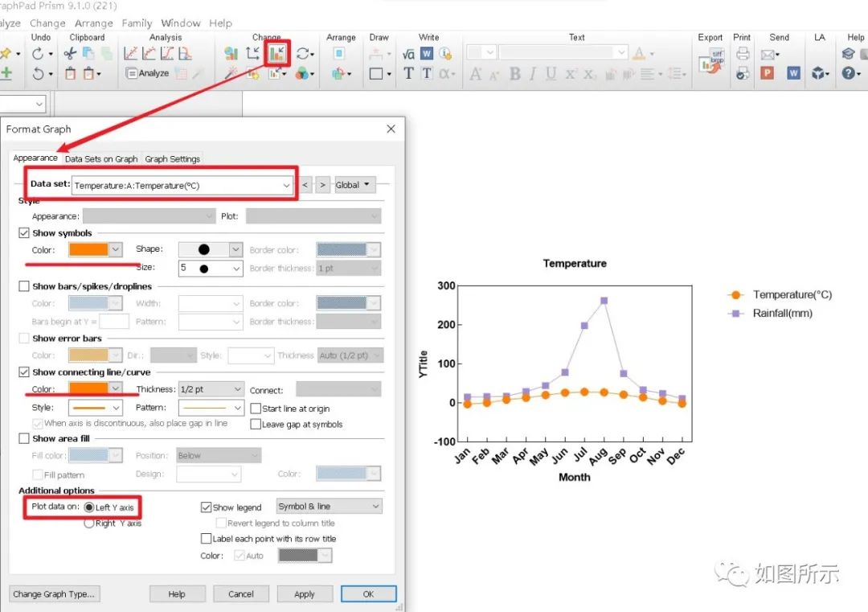Toggle Show symbols checkbox
Screen dimensions: 868x612
point(24,233)
